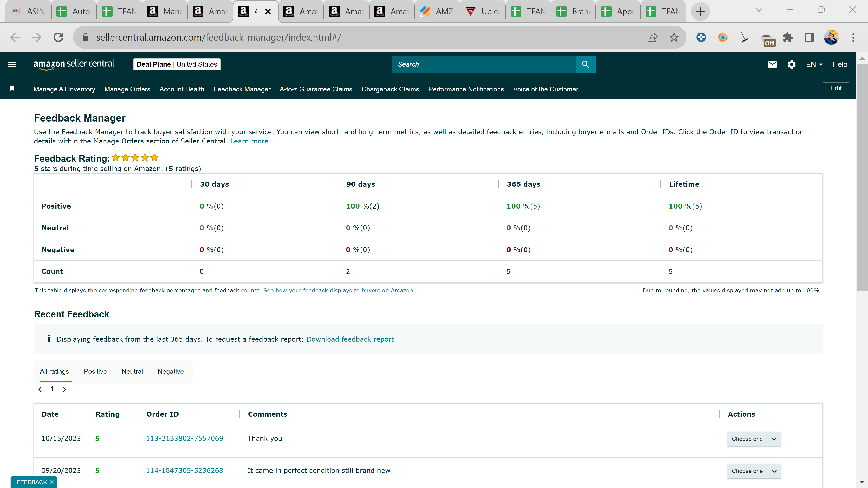Click the Rating column header
The image size is (868, 488).
click(108, 414)
